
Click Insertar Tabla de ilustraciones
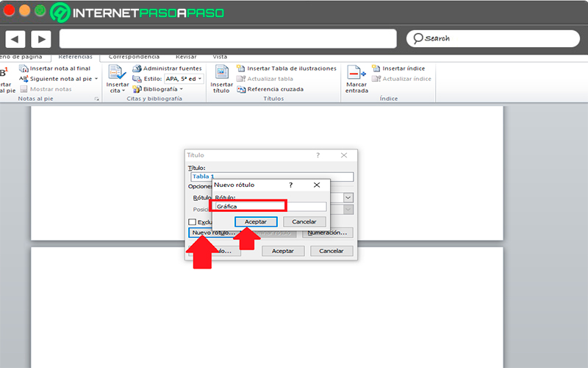coord(287,68)
